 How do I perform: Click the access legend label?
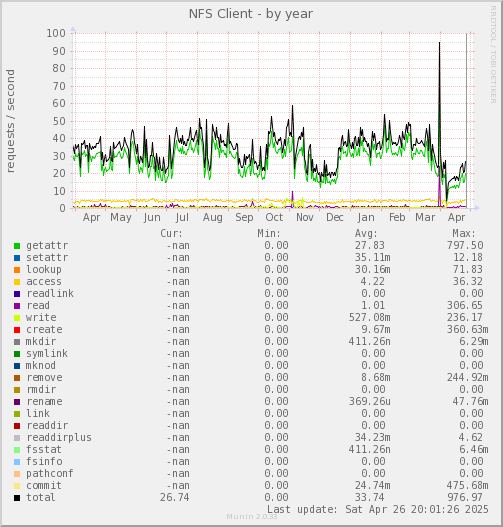tap(44, 282)
